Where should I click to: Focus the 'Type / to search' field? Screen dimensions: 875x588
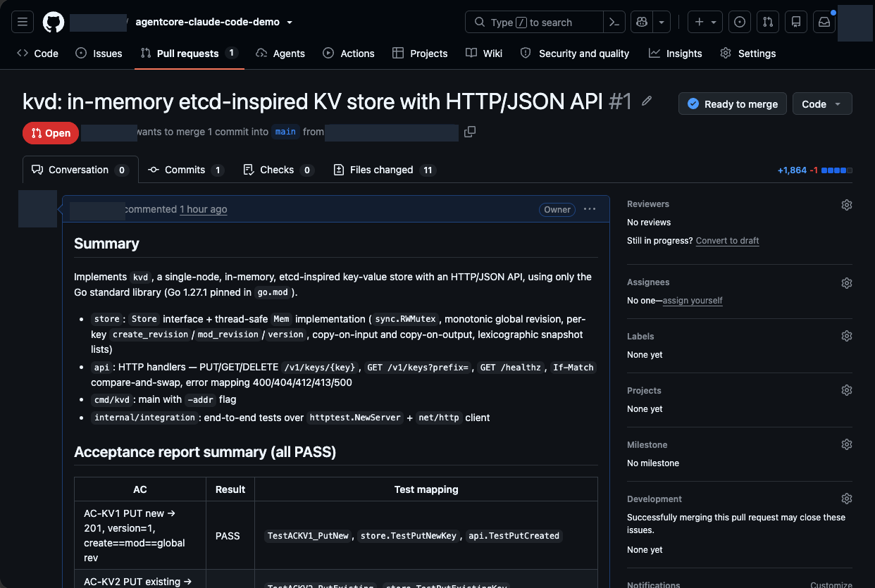(534, 22)
